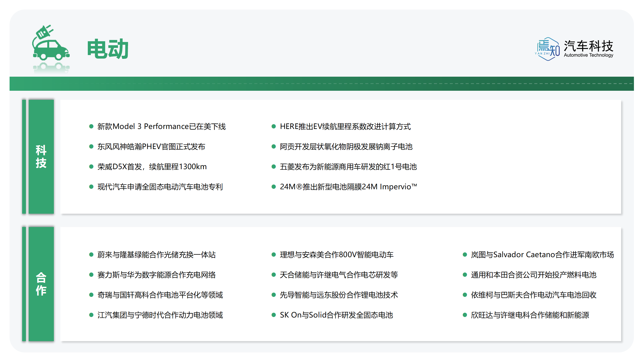Viewport: 644px width, 362px height.
Task: Click the 汽车科技 logo text
Action: 588,46
